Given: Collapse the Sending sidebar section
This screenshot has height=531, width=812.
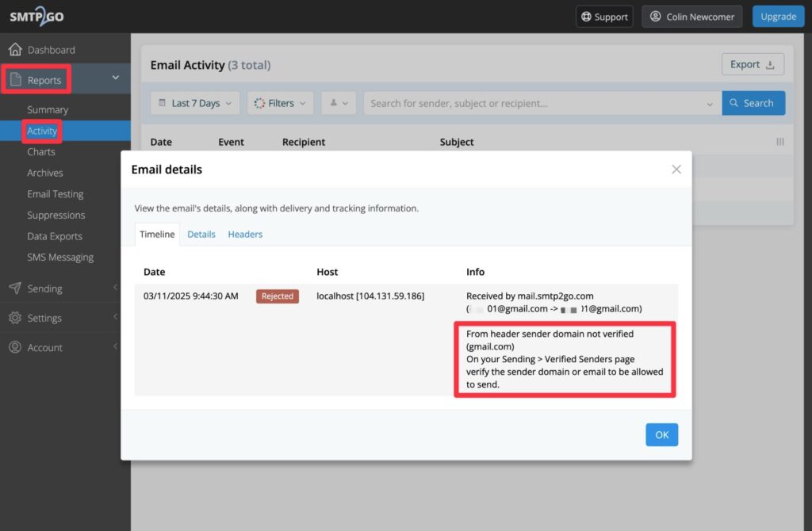Looking at the screenshot, I should [114, 288].
